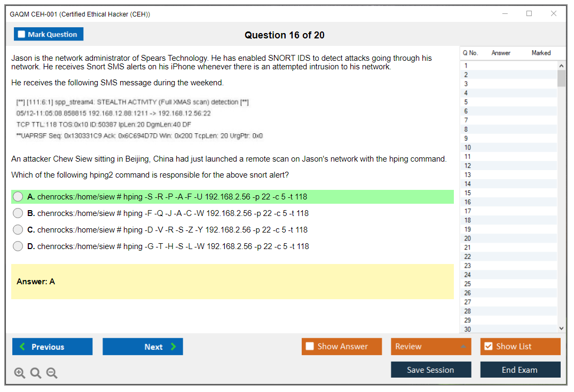Select radio option B hping -F -Q
Screen dimensions: 574x392
[18, 213]
